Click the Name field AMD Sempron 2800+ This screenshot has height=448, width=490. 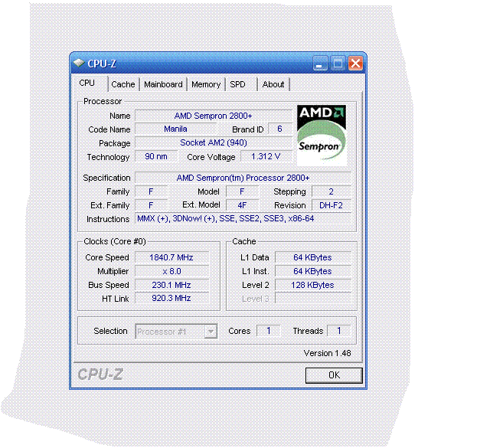point(214,116)
